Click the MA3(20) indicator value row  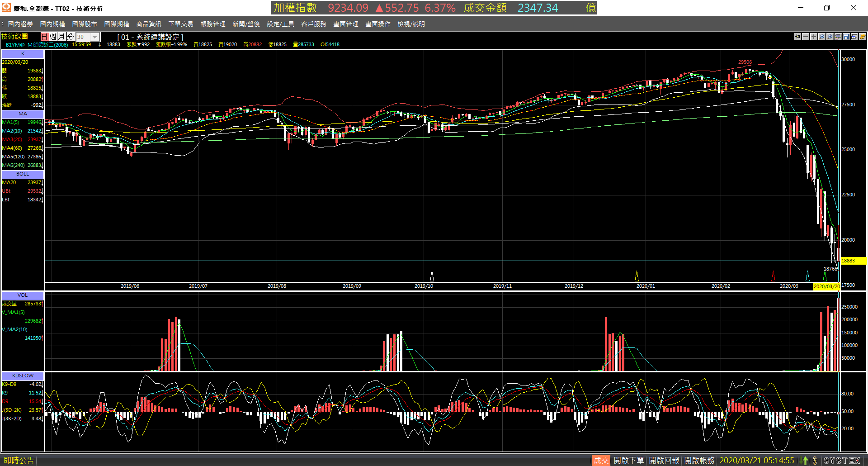(x=23, y=139)
